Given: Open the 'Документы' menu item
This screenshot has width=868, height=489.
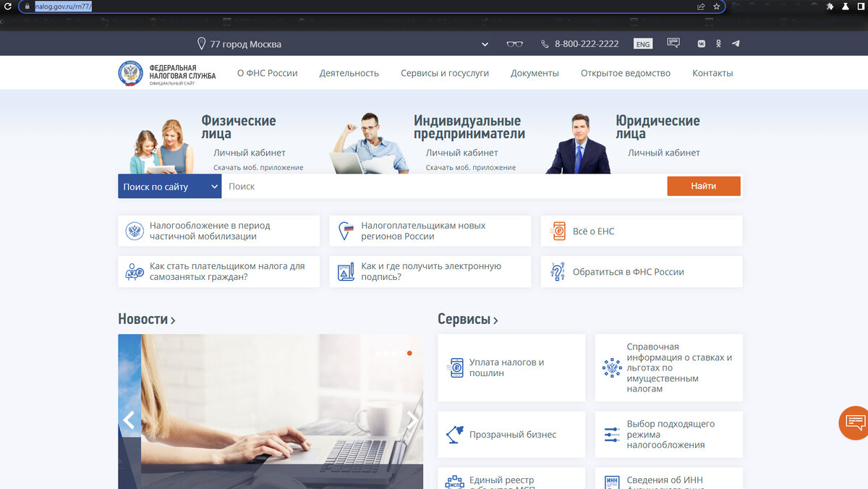Looking at the screenshot, I should click(535, 72).
